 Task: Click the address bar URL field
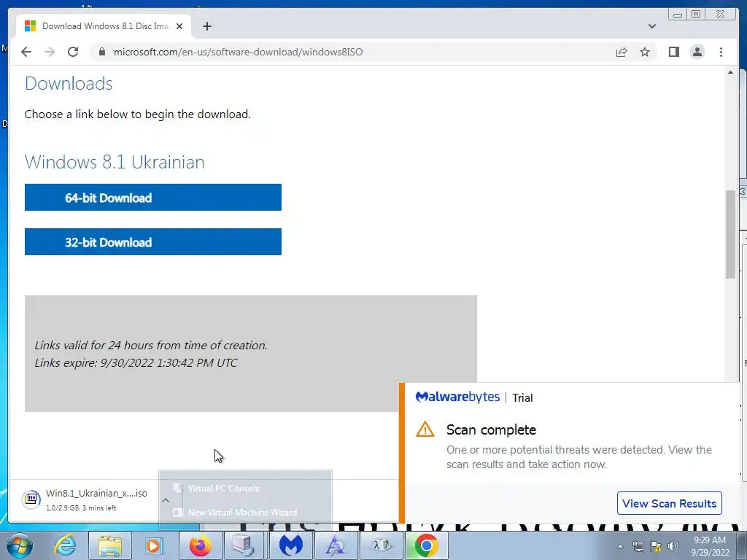pos(352,52)
